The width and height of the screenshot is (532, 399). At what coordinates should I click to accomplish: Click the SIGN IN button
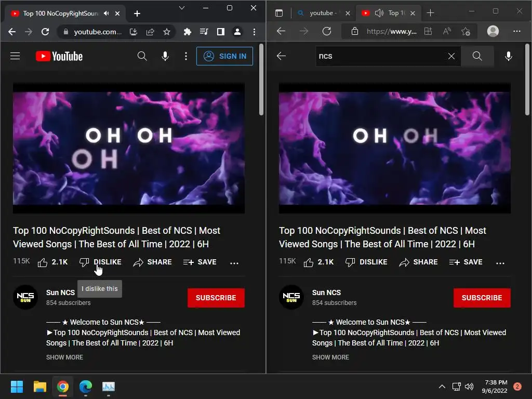tap(224, 56)
